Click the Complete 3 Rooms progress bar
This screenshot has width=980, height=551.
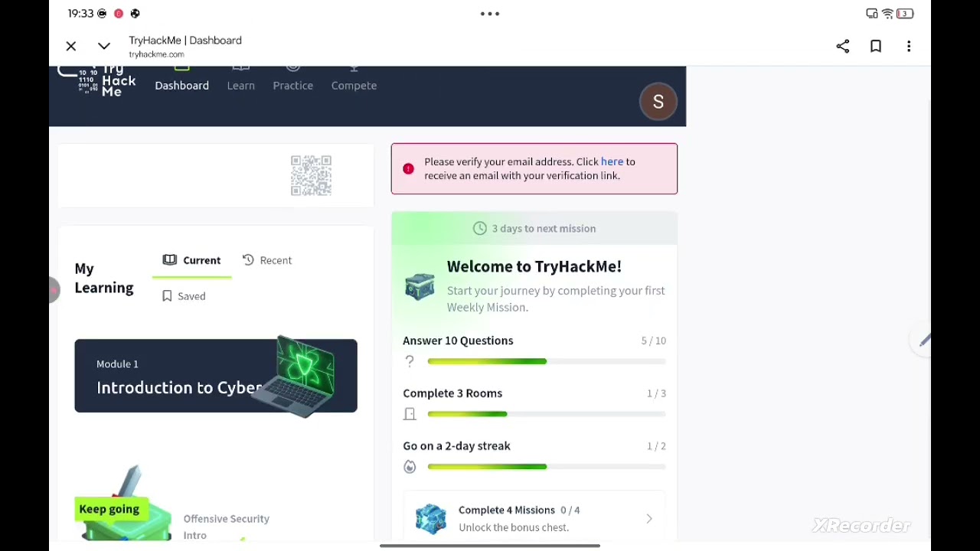coord(547,414)
